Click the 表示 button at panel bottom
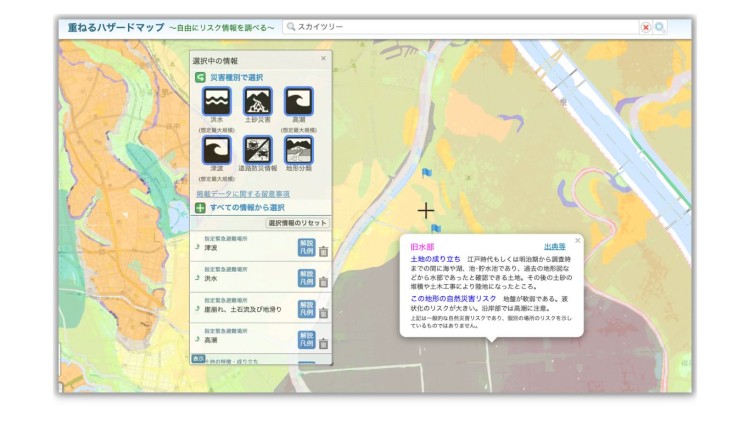 point(198,358)
